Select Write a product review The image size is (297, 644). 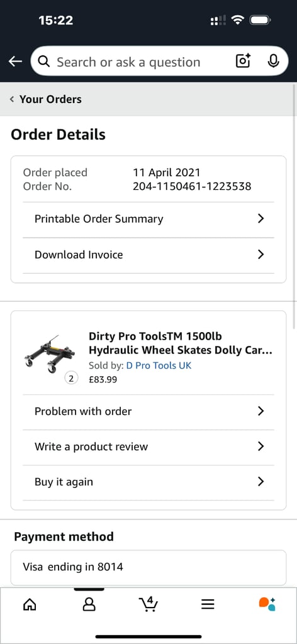point(148,447)
